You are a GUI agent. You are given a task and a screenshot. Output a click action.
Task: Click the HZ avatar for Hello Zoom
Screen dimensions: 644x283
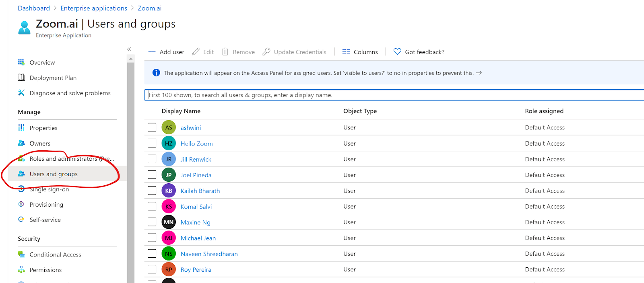click(169, 143)
